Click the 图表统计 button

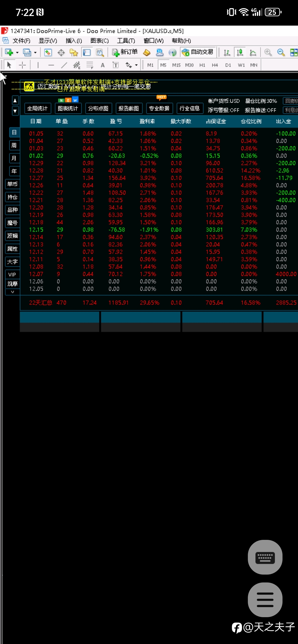[68, 108]
